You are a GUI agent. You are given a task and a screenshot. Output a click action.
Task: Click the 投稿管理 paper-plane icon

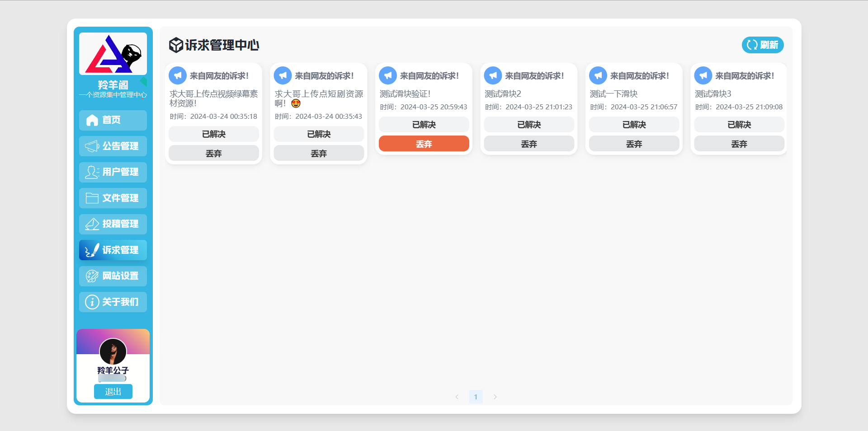pos(92,224)
